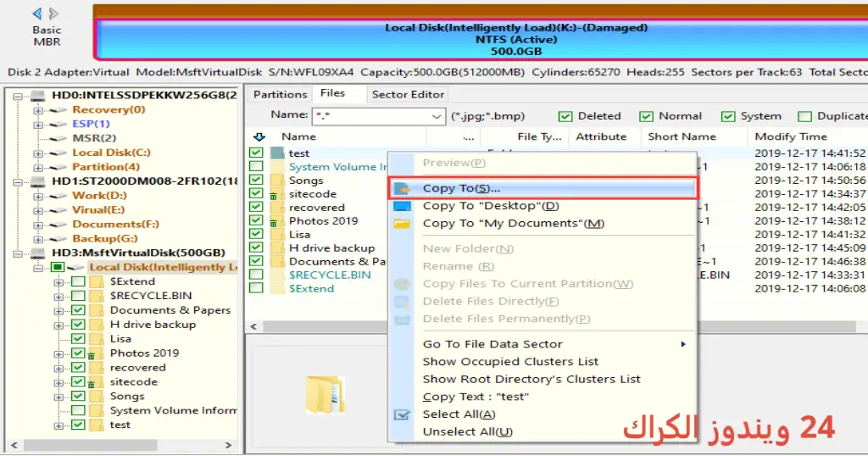Uncheck H drive backup in the tree
Viewport: 868px width, 456px height.
pyautogui.click(x=78, y=325)
